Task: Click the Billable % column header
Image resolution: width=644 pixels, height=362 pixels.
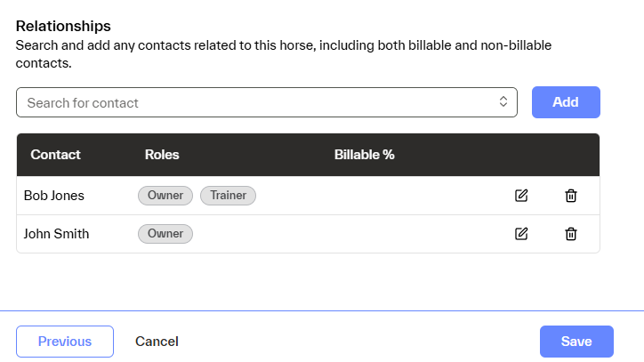Action: point(364,155)
